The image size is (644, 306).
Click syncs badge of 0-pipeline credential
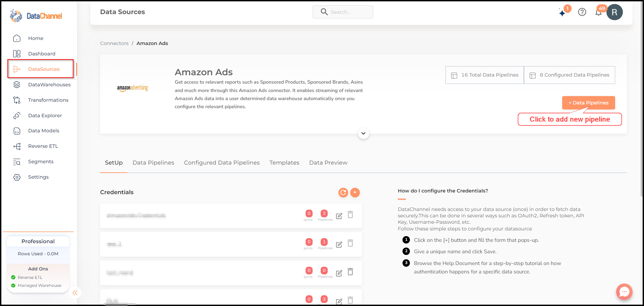coord(309,270)
